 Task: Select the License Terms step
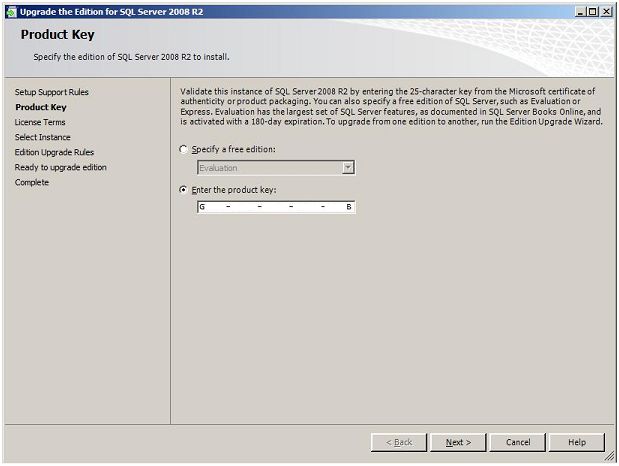click(40, 122)
